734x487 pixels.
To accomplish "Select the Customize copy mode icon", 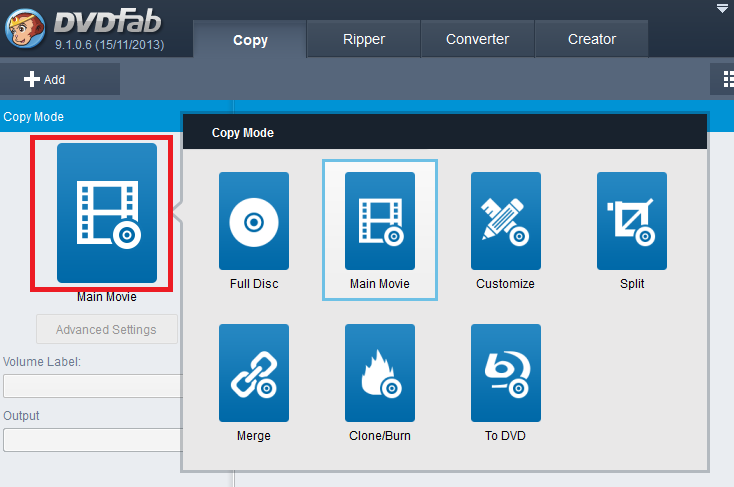I will click(x=505, y=221).
